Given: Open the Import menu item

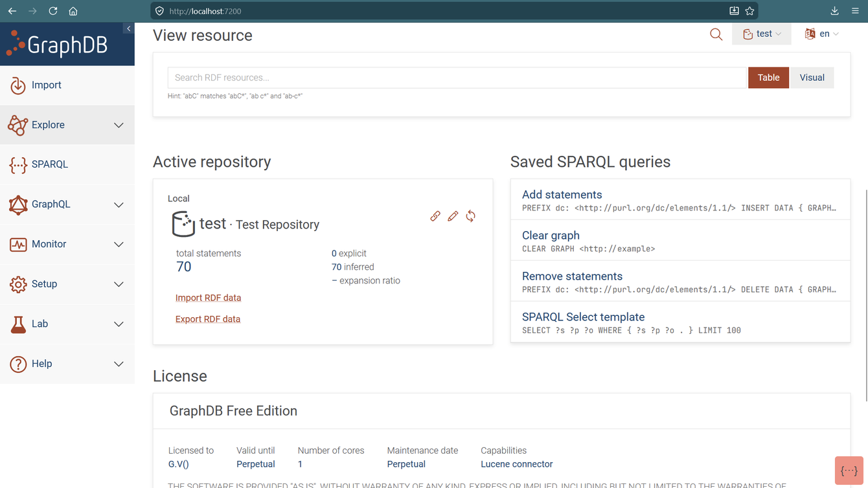Looking at the screenshot, I should (67, 85).
